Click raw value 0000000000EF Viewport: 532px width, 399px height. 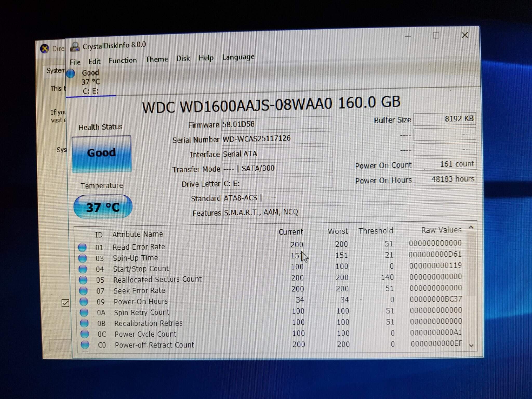[436, 343]
